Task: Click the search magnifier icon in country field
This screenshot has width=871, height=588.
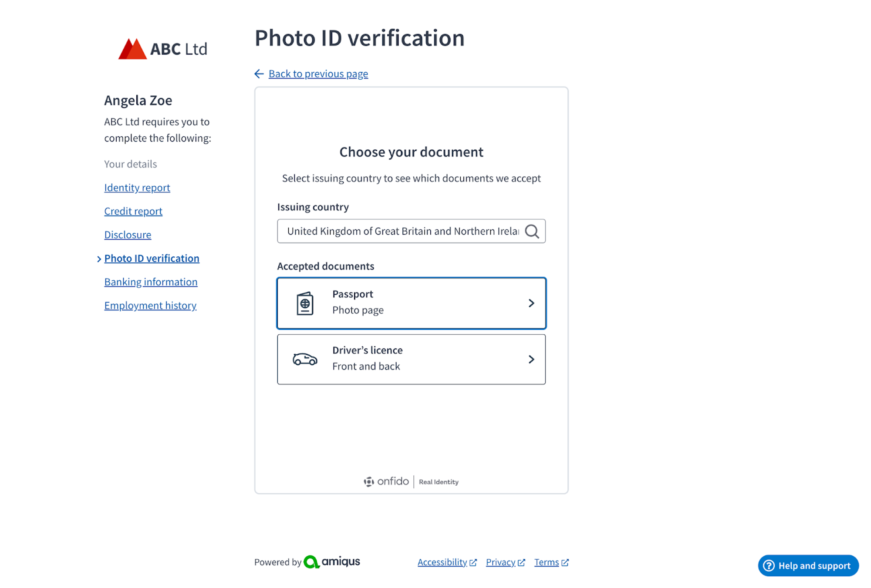Action: pyautogui.click(x=532, y=231)
